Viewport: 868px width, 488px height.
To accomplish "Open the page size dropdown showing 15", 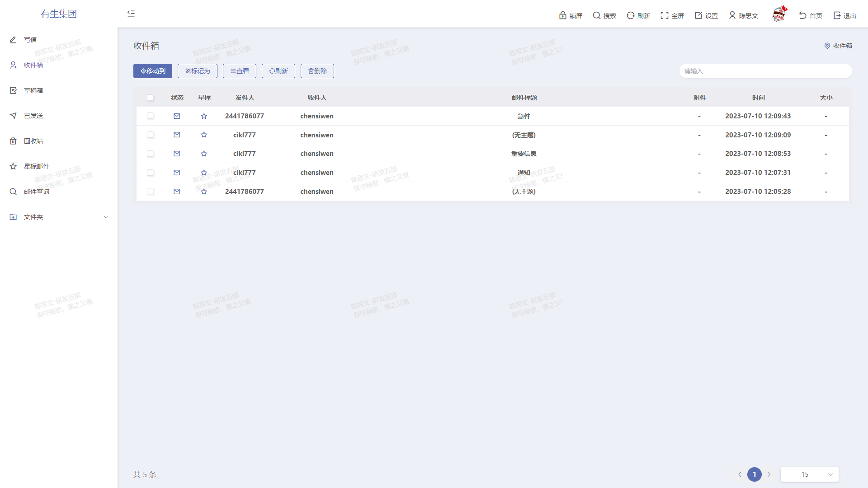I will 809,474.
